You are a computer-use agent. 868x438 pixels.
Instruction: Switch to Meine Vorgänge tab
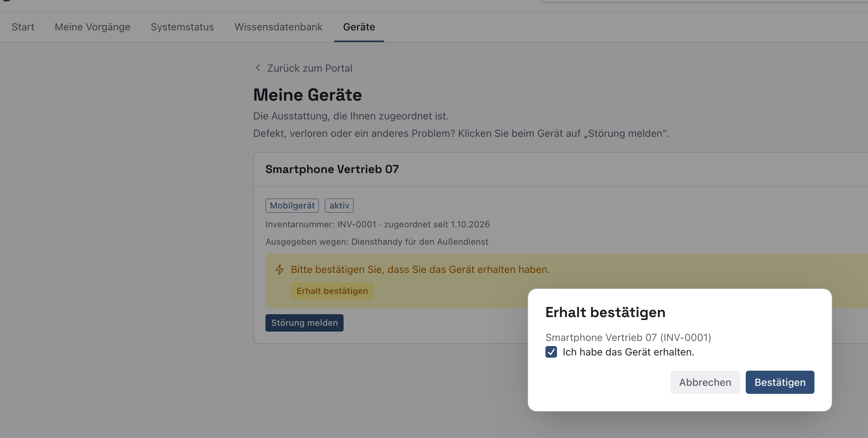point(93,27)
